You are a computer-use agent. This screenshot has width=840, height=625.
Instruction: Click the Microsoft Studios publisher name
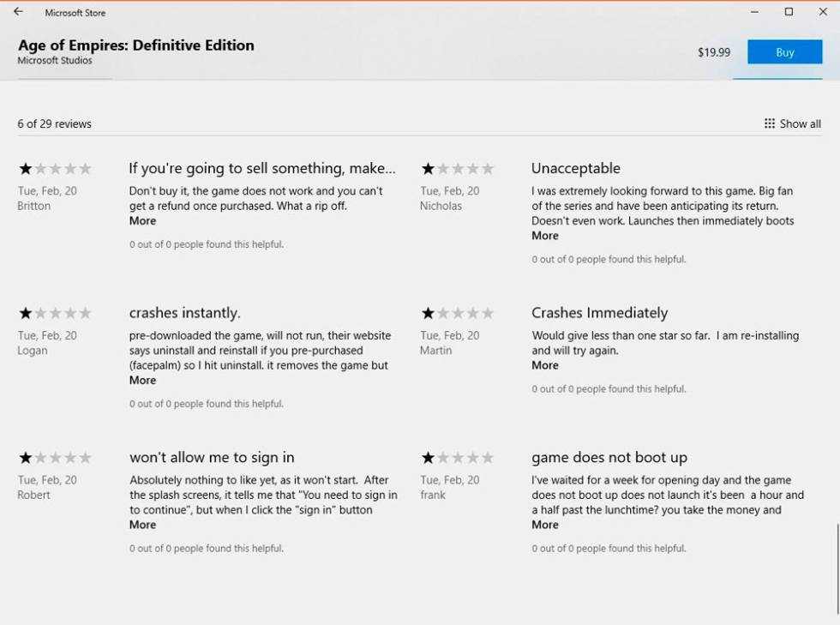tap(55, 61)
